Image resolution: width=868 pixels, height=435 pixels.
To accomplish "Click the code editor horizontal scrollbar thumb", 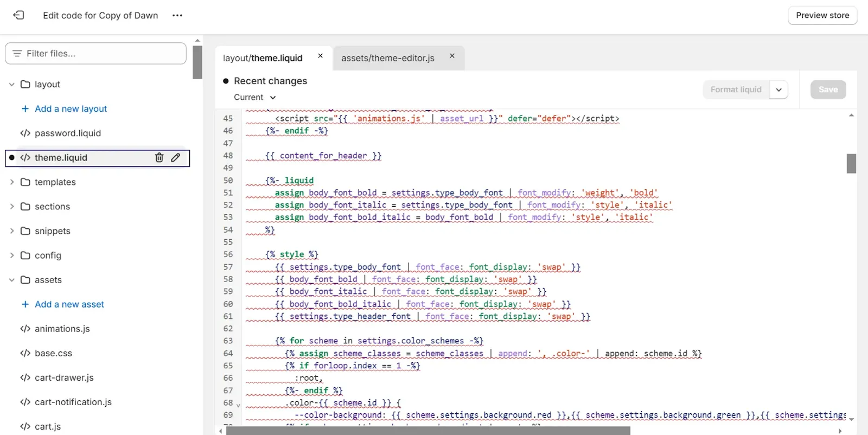I will click(x=428, y=431).
